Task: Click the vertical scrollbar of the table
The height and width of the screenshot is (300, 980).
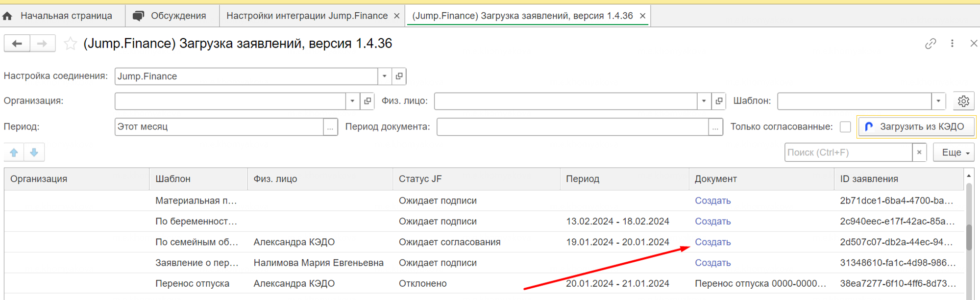Action: (969, 238)
